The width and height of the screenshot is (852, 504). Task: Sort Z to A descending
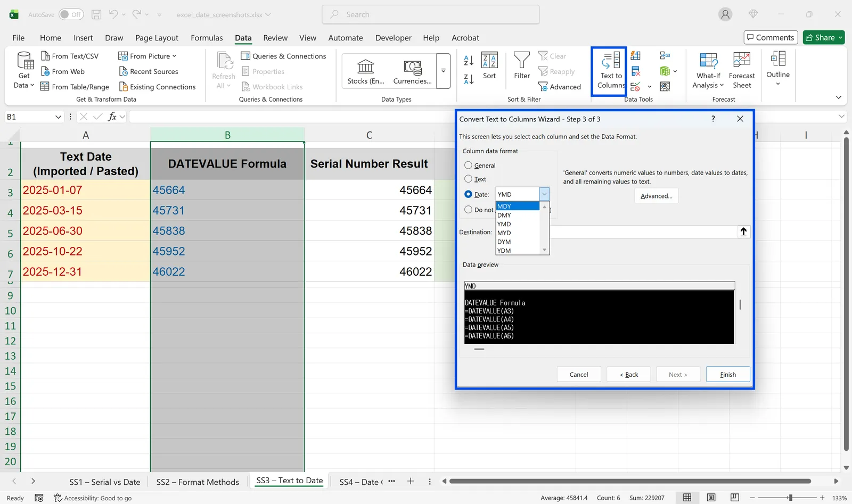pos(469,79)
